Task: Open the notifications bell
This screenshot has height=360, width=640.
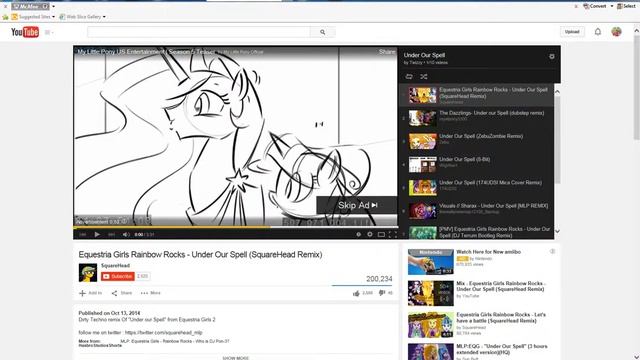Action: coord(598,32)
